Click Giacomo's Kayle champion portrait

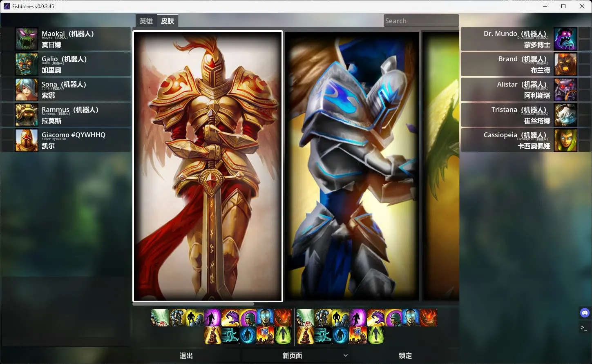pos(27,140)
